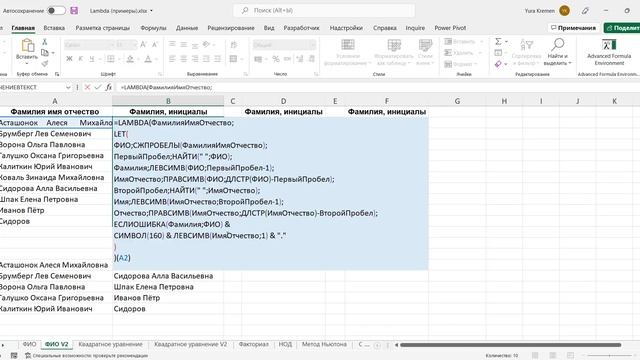
Task: Click the Decrease font size icon
Action: pyautogui.click(x=155, y=44)
